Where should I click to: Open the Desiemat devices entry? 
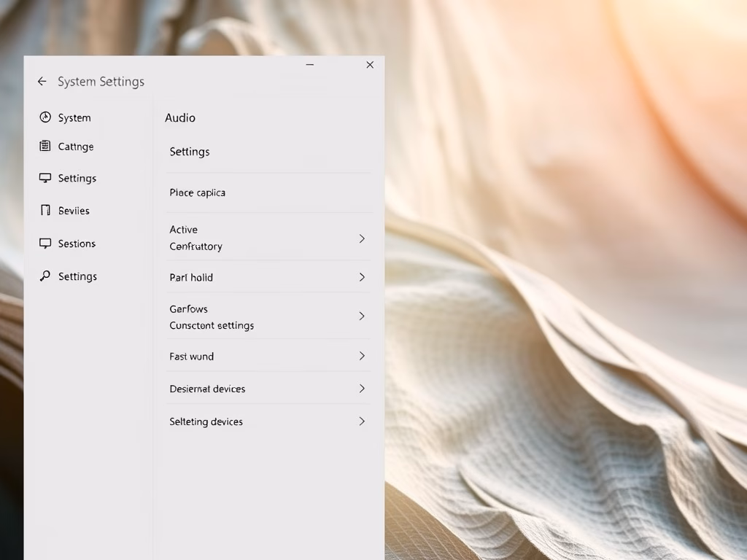point(268,389)
